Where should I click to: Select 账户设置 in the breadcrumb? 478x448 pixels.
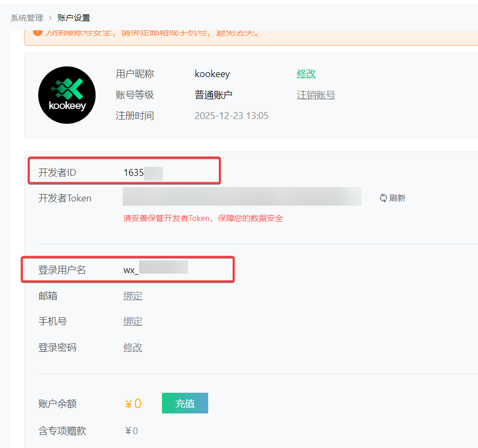tap(74, 18)
